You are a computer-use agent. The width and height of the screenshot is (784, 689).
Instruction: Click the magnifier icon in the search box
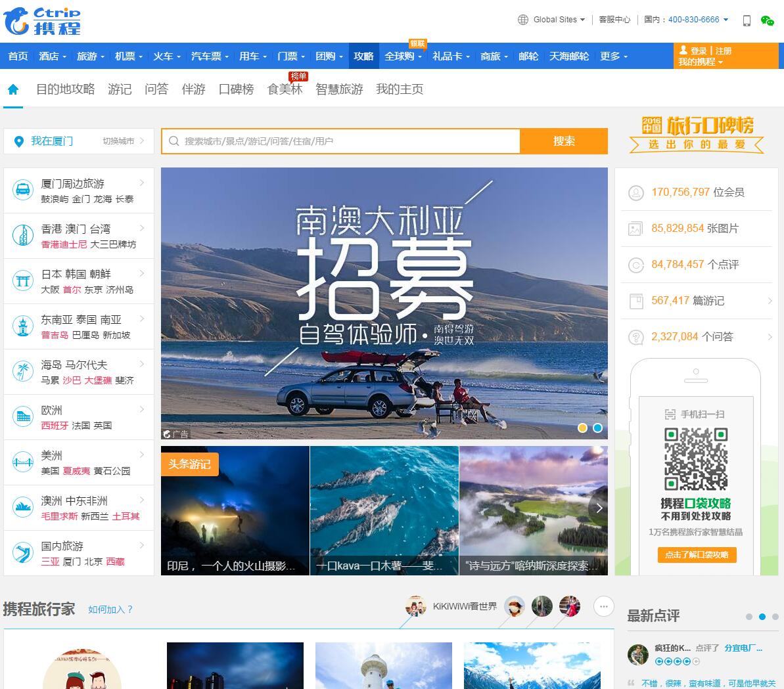tap(173, 141)
